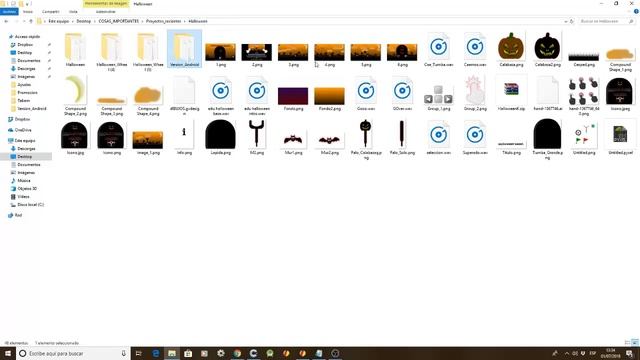Image resolution: width=640 pixels, height=360 pixels.
Task: Select the Cesped.png grass file
Action: (584, 57)
